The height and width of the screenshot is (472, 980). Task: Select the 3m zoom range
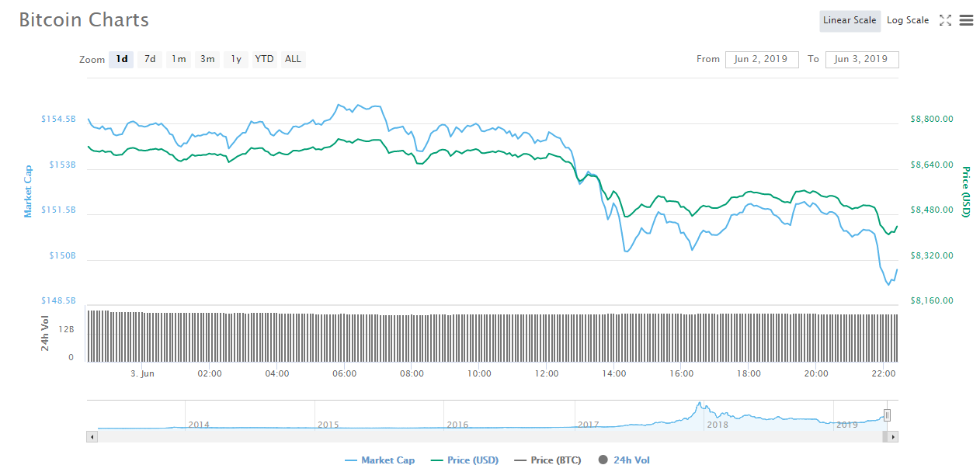(x=207, y=59)
